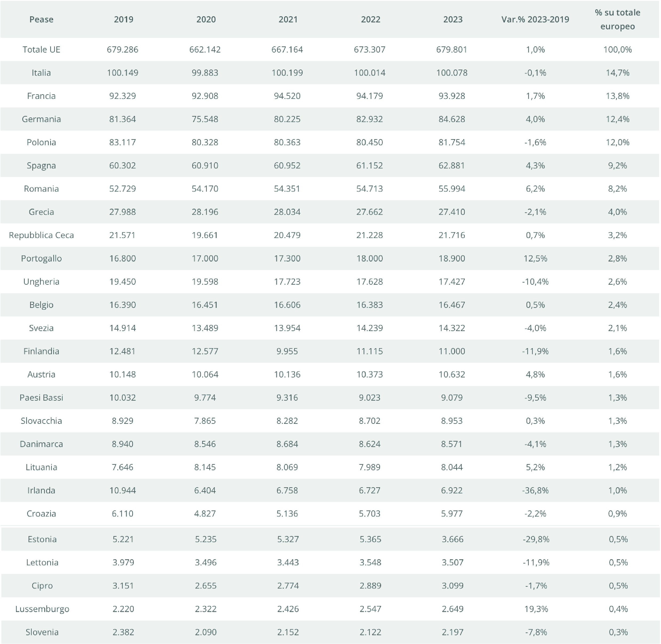Select Paesi Bassi's 2022 value 9.023
The width and height of the screenshot is (661, 644).
[x=369, y=397]
